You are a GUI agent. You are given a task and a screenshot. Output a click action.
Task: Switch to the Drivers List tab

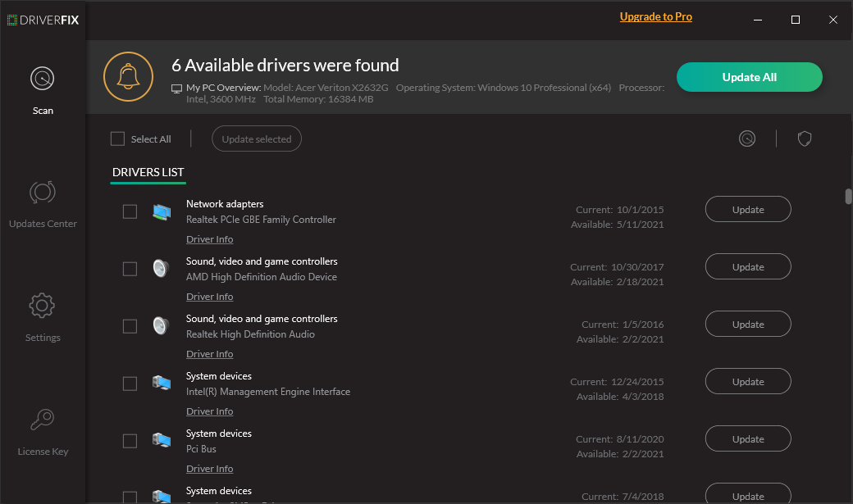point(148,172)
